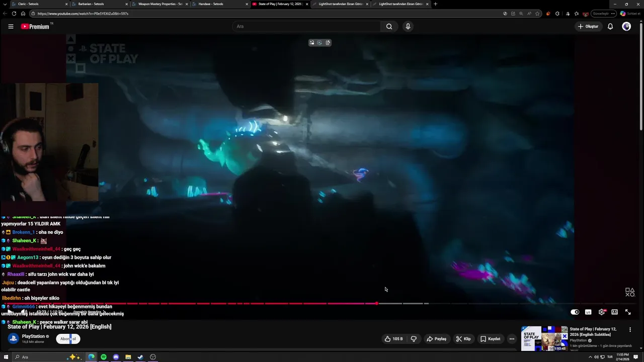Click overlay third icon atop video
The image size is (644, 362).
pyautogui.click(x=328, y=43)
